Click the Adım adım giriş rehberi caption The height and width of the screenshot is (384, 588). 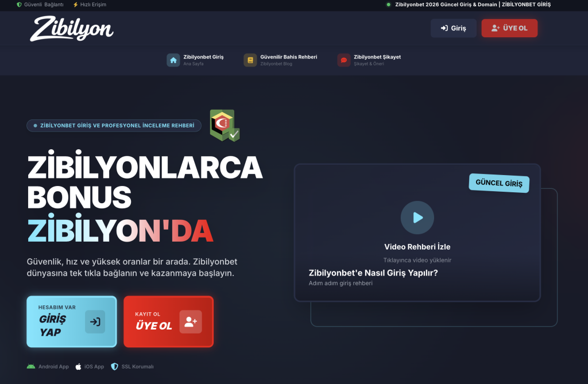click(341, 283)
